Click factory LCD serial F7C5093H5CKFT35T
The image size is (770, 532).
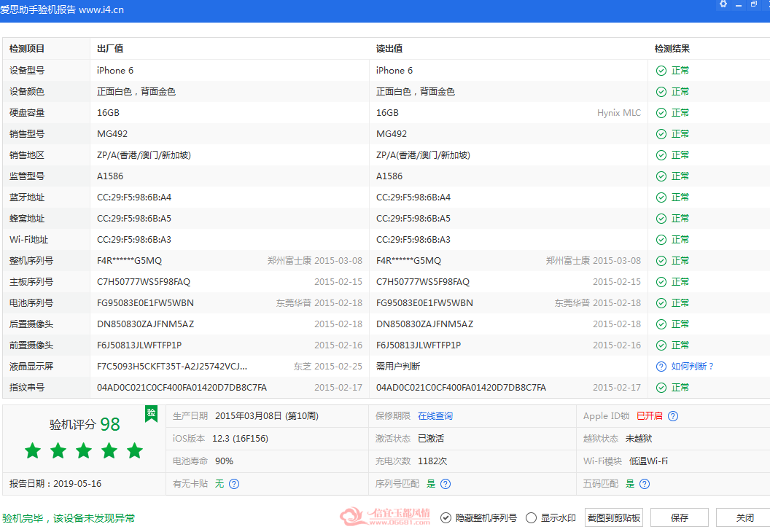coord(172,367)
